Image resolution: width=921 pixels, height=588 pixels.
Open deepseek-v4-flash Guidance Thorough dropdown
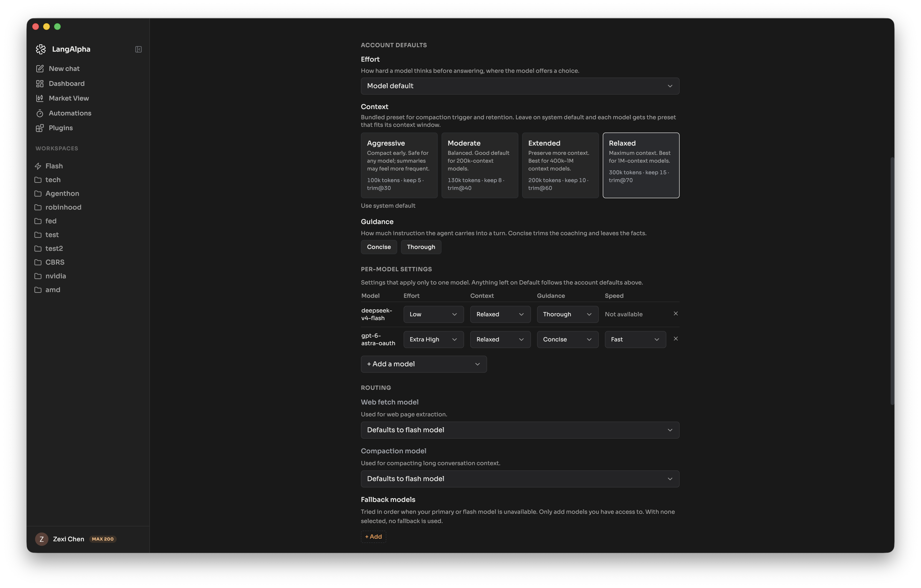click(568, 314)
